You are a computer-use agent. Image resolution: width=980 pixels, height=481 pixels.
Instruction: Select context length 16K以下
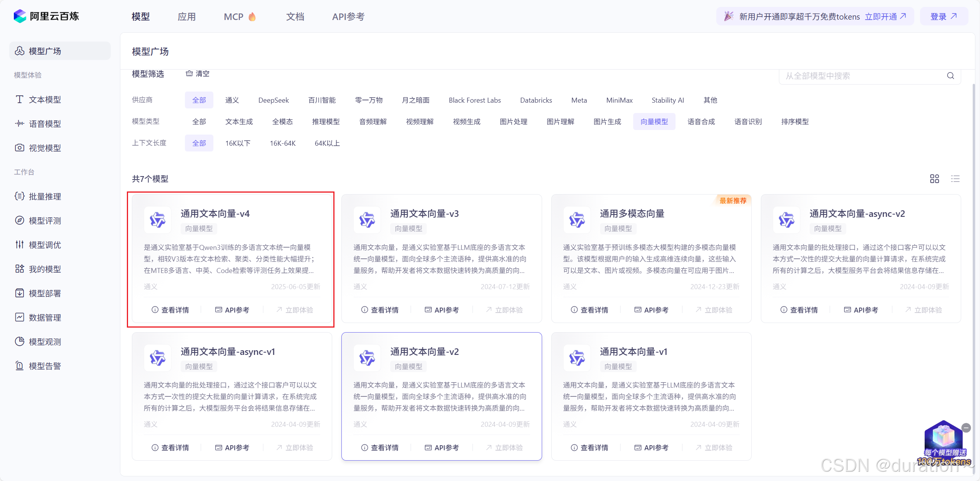[x=238, y=143]
